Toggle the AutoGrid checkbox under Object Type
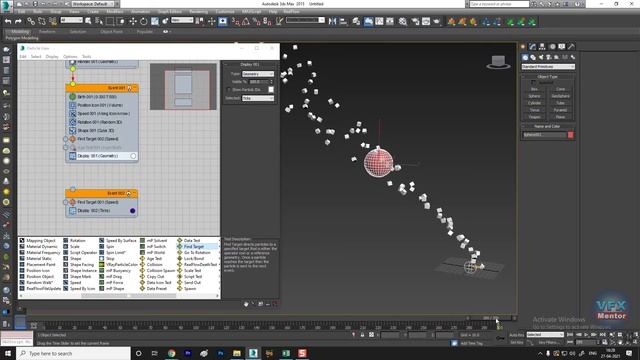This screenshot has height=360, width=640. (533, 82)
